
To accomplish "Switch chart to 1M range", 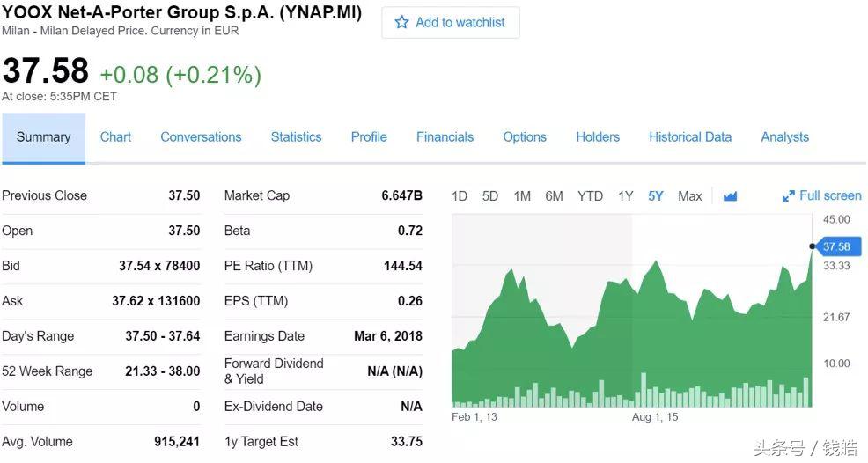I will [x=522, y=196].
